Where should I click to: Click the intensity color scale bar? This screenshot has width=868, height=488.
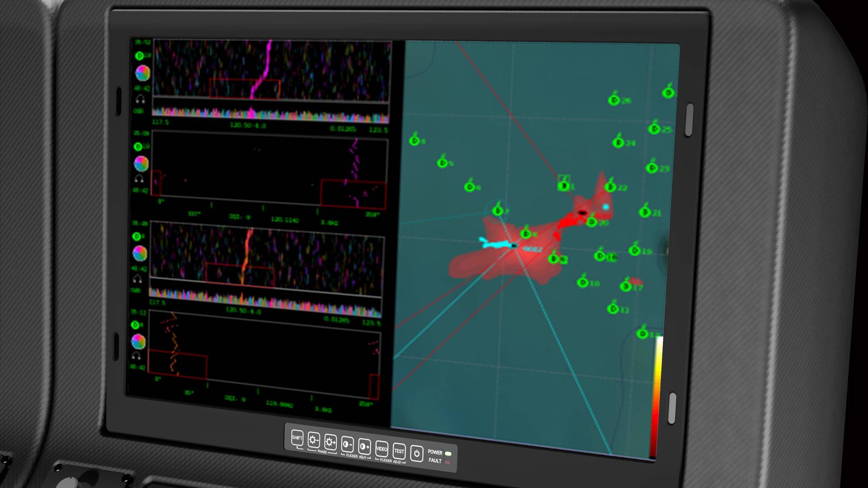point(656,397)
